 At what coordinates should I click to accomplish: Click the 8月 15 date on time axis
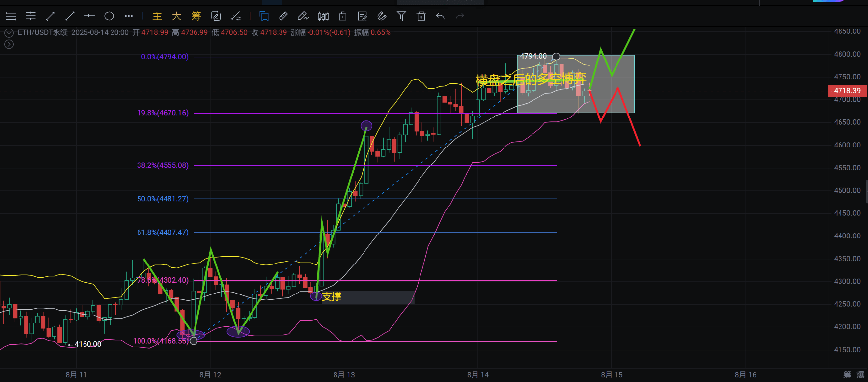tap(612, 375)
